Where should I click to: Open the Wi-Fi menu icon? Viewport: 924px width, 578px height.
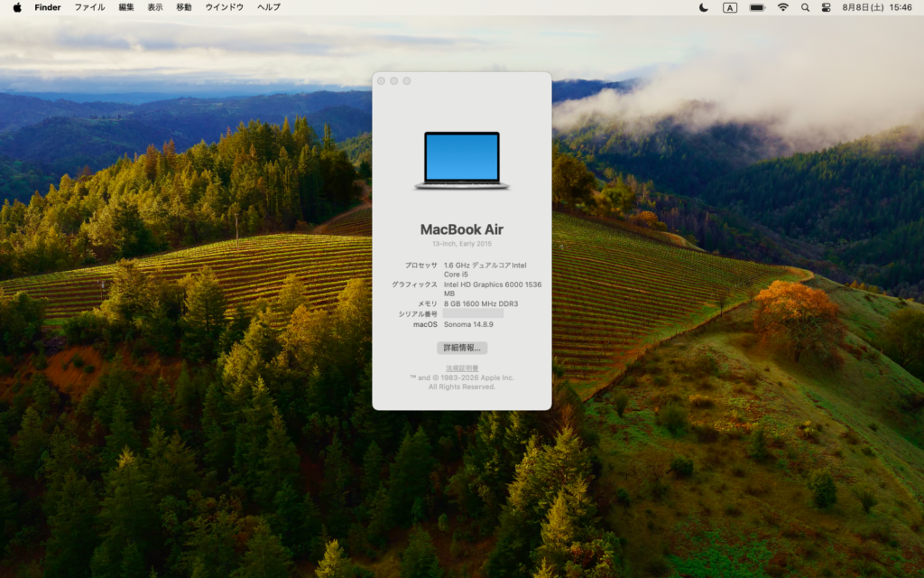pyautogui.click(x=783, y=7)
